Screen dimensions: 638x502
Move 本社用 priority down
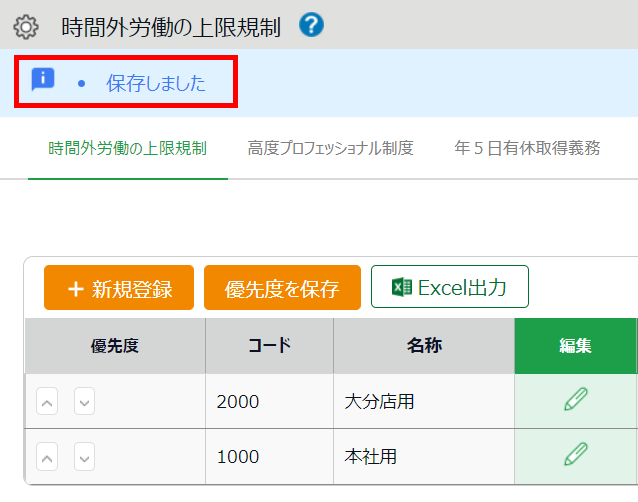click(85, 457)
